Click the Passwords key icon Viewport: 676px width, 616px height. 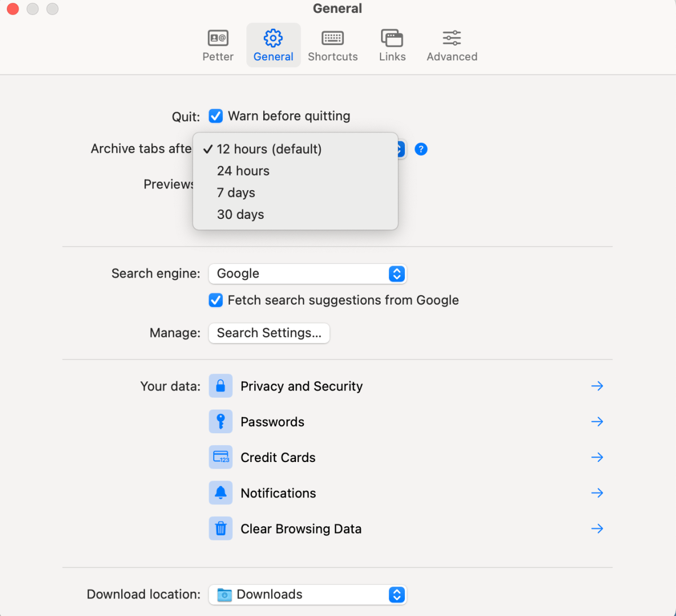pos(220,422)
